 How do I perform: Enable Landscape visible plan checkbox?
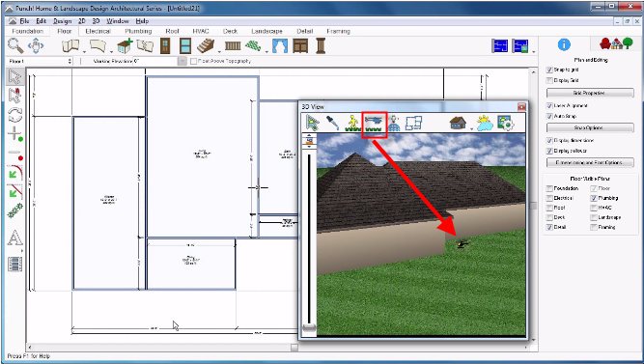[594, 217]
